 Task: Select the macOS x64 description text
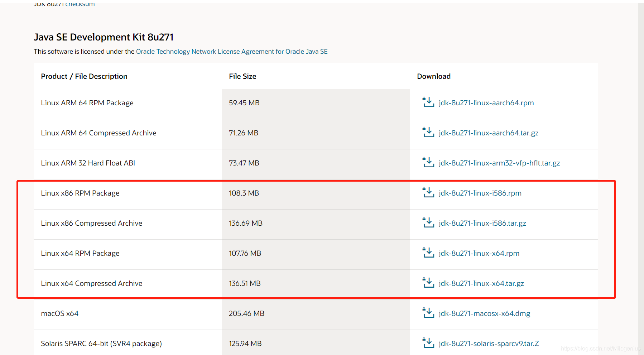(x=59, y=313)
